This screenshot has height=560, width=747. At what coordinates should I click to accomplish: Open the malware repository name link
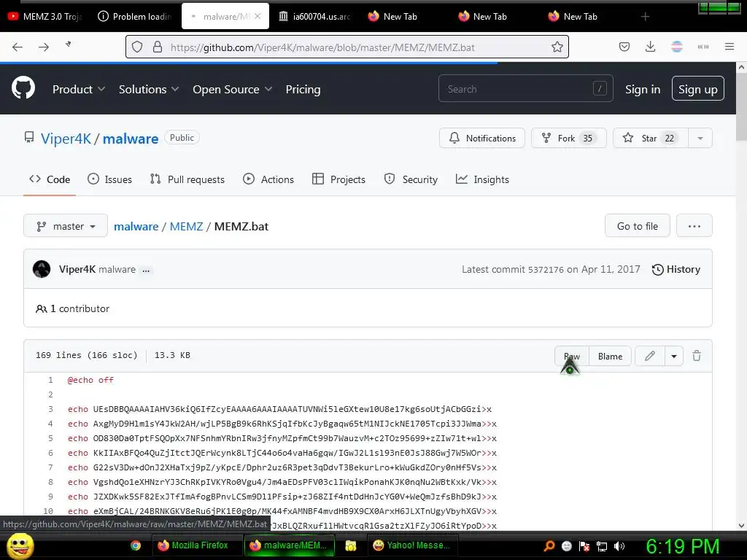(131, 139)
